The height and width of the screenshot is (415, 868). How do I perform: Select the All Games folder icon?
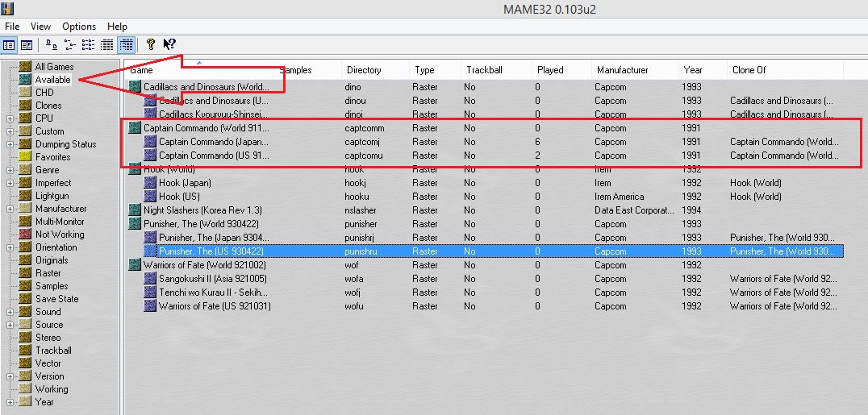[x=25, y=66]
